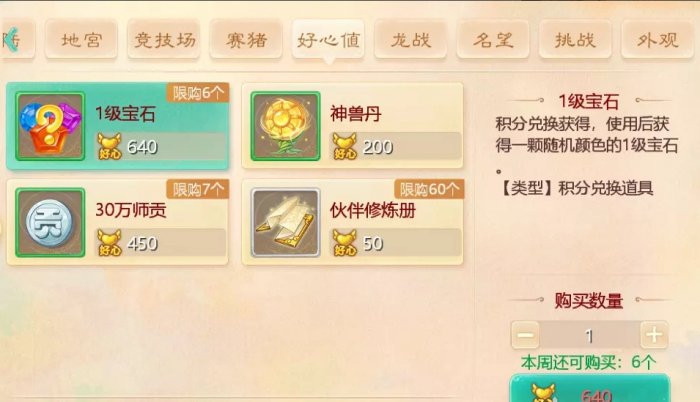
Task: Increase purchase quantity with plus button
Action: click(x=654, y=335)
